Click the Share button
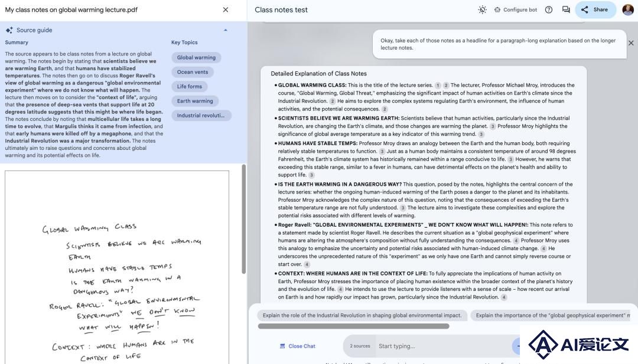638x364 pixels. (595, 10)
